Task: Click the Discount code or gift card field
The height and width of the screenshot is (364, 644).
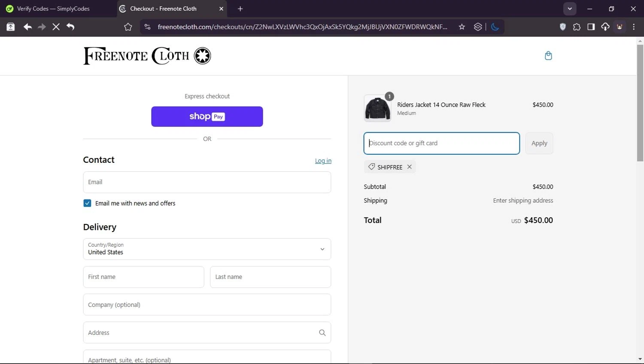Action: point(442,143)
